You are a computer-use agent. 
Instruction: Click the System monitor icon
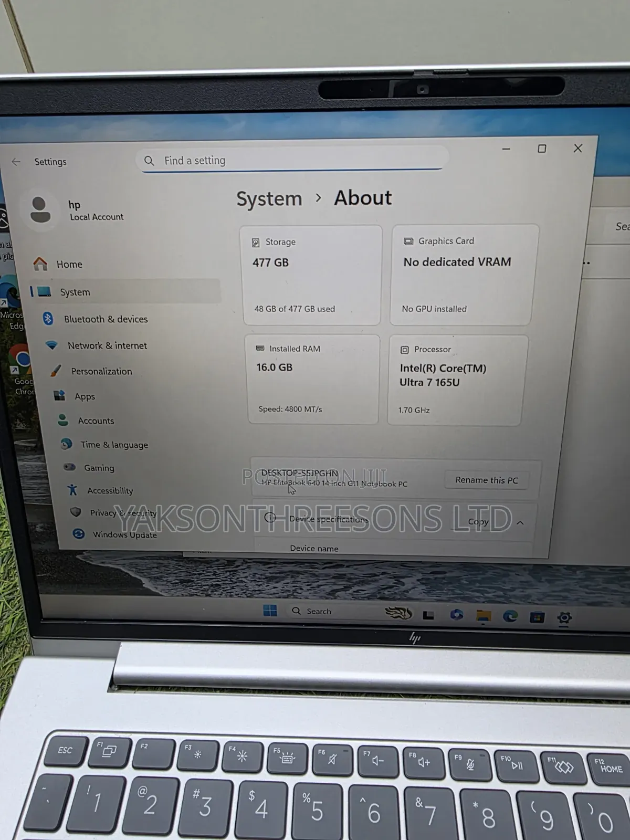click(44, 291)
